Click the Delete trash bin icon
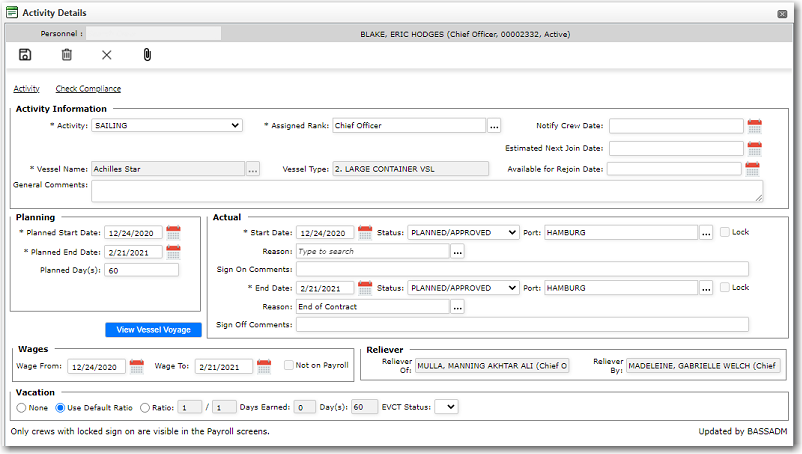 (66, 55)
